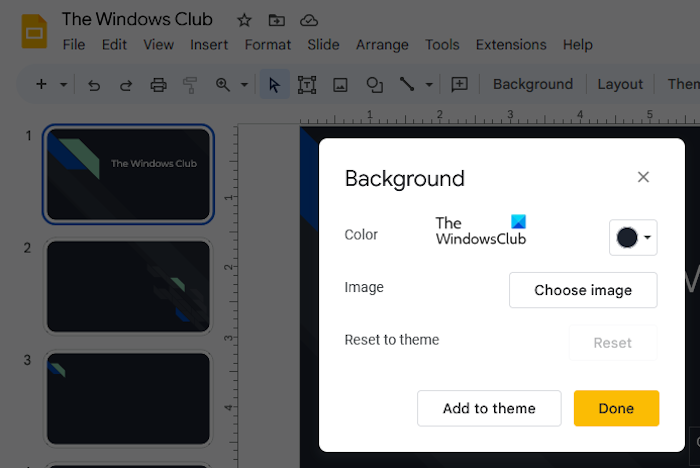Select slide 3 thumbnail in filmstrip

[x=129, y=398]
